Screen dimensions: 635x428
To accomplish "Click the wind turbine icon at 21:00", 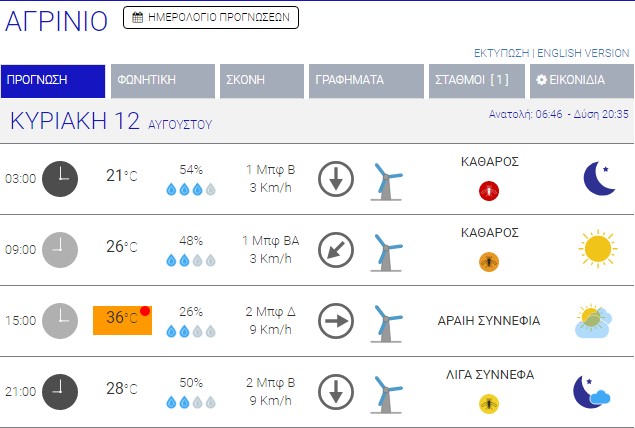I will [386, 393].
